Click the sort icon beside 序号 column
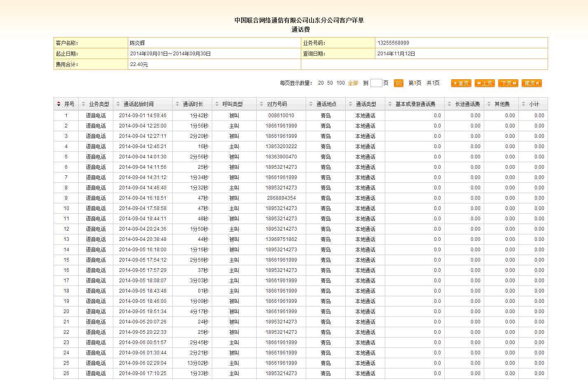 click(59, 104)
